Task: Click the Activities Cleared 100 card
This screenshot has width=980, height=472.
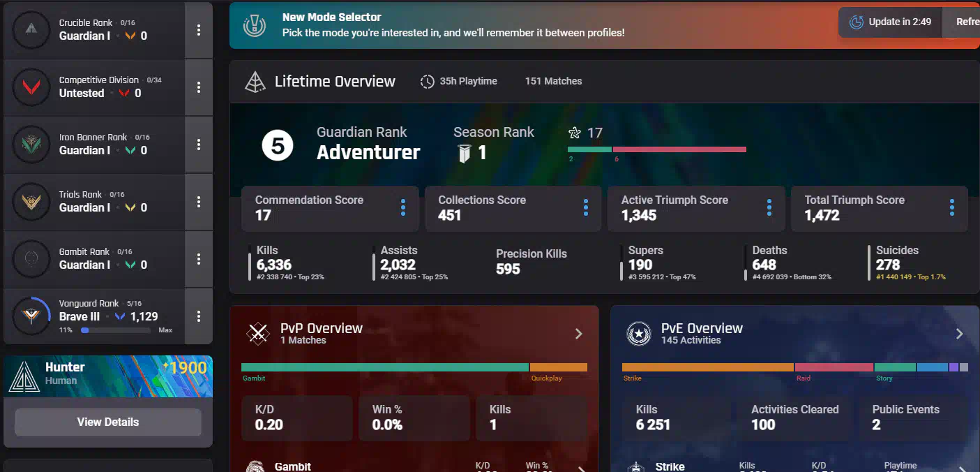Action: click(x=795, y=418)
